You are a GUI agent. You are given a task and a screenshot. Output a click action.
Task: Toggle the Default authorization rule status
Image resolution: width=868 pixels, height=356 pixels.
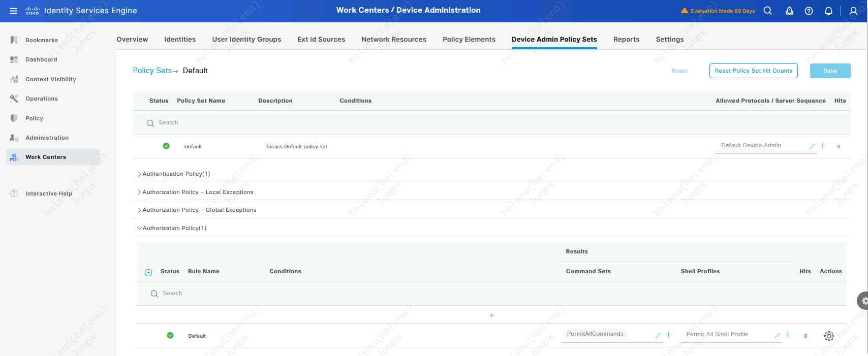170,335
